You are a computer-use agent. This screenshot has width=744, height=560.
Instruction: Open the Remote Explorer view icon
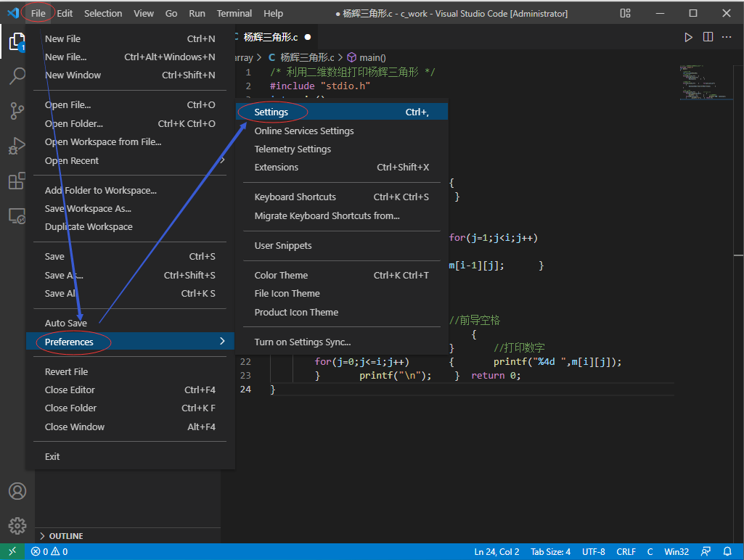coord(17,215)
